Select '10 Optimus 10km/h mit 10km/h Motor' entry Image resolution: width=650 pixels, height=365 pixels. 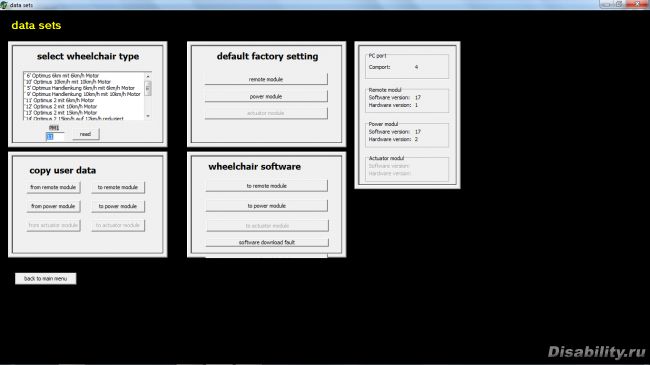pyautogui.click(x=68, y=82)
